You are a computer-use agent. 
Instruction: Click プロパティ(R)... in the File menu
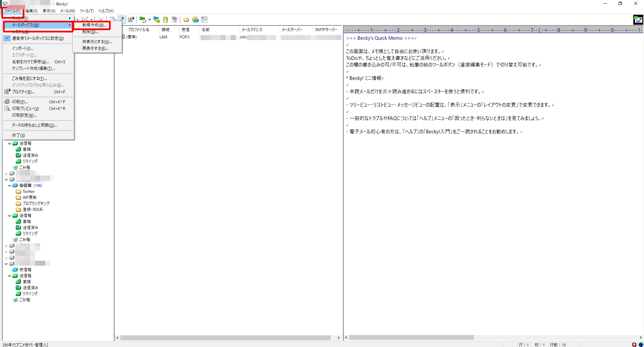click(23, 92)
